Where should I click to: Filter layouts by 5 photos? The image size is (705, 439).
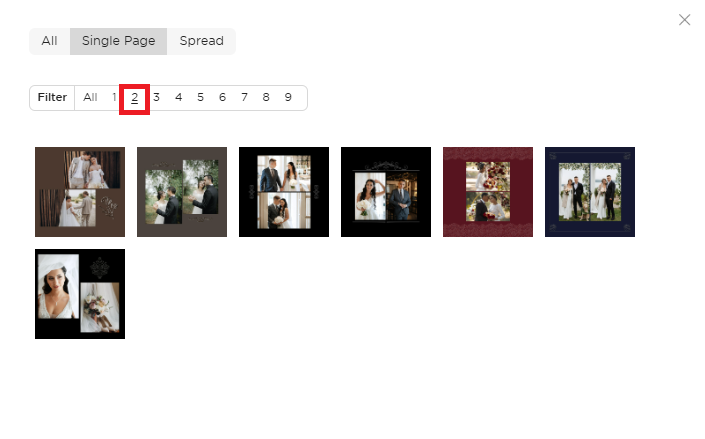(x=201, y=97)
